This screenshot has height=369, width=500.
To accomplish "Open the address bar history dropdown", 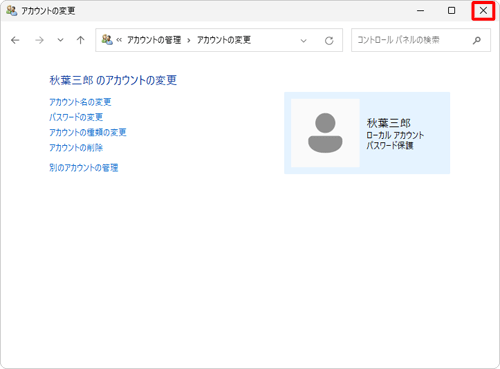I will click(x=303, y=41).
